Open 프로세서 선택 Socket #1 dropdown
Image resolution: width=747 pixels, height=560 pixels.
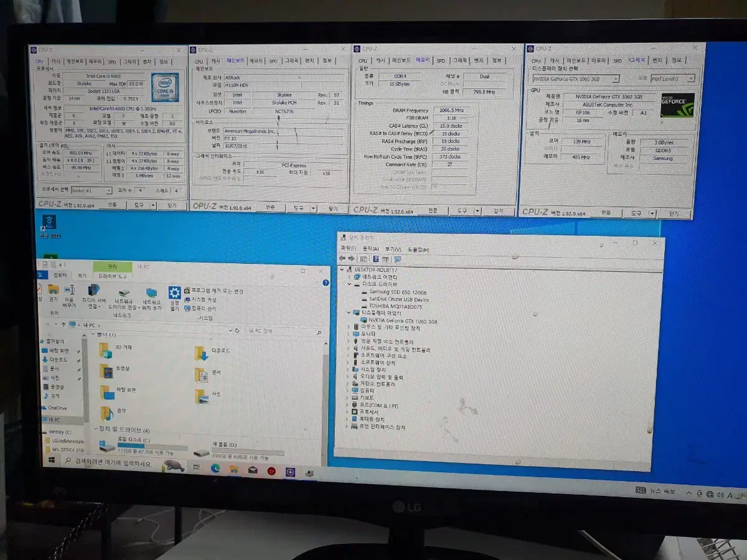click(91, 190)
